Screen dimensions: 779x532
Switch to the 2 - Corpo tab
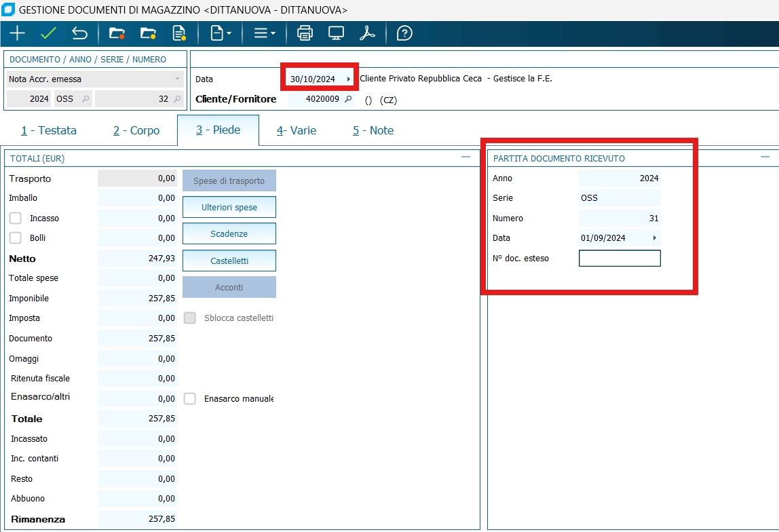(136, 130)
